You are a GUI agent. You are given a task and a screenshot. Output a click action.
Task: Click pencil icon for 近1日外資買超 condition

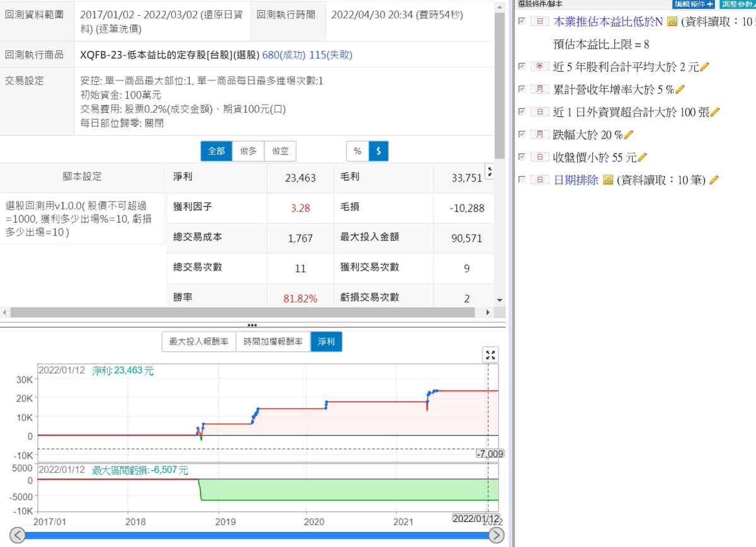714,112
